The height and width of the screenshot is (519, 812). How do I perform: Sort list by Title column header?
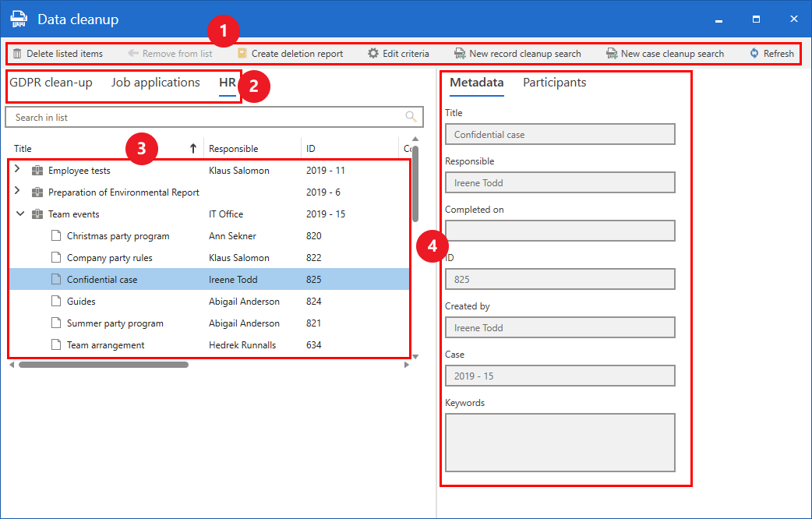pos(23,149)
